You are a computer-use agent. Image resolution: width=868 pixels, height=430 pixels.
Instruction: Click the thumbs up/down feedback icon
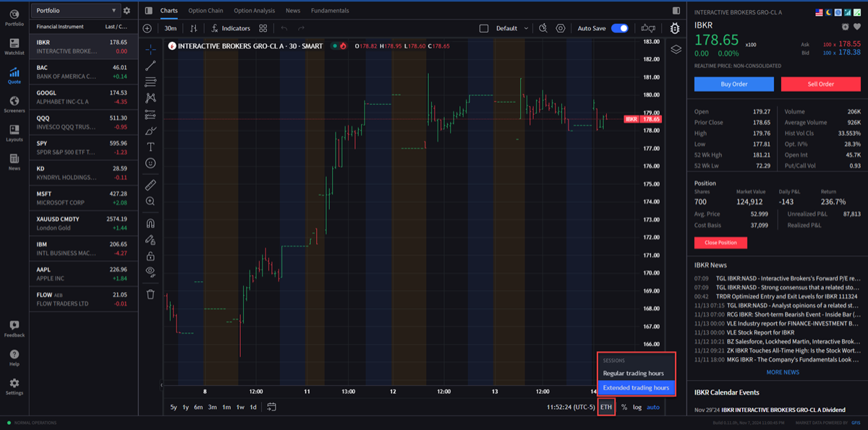point(648,28)
